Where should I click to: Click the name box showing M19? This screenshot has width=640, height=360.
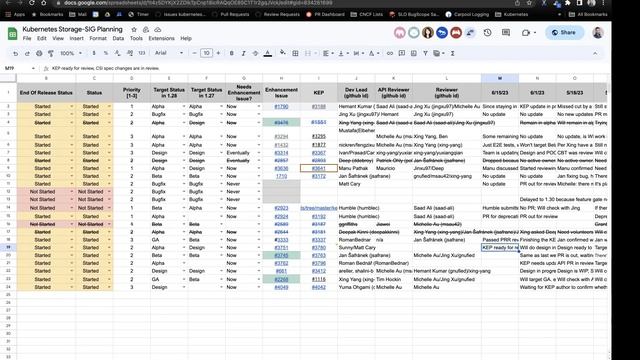pos(19,68)
